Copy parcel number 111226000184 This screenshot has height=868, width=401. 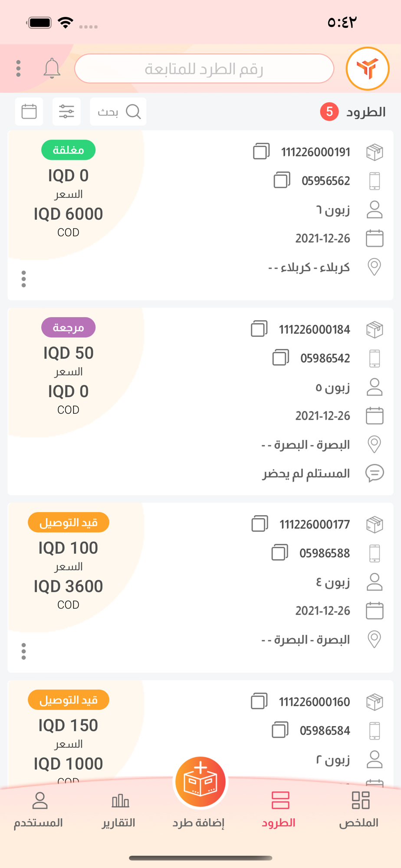(x=259, y=329)
